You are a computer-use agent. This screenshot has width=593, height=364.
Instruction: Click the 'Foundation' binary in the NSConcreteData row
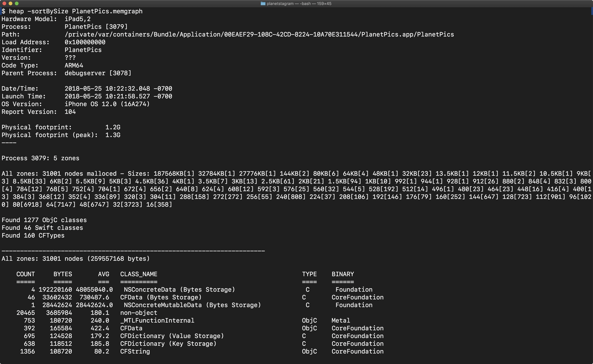(354, 290)
